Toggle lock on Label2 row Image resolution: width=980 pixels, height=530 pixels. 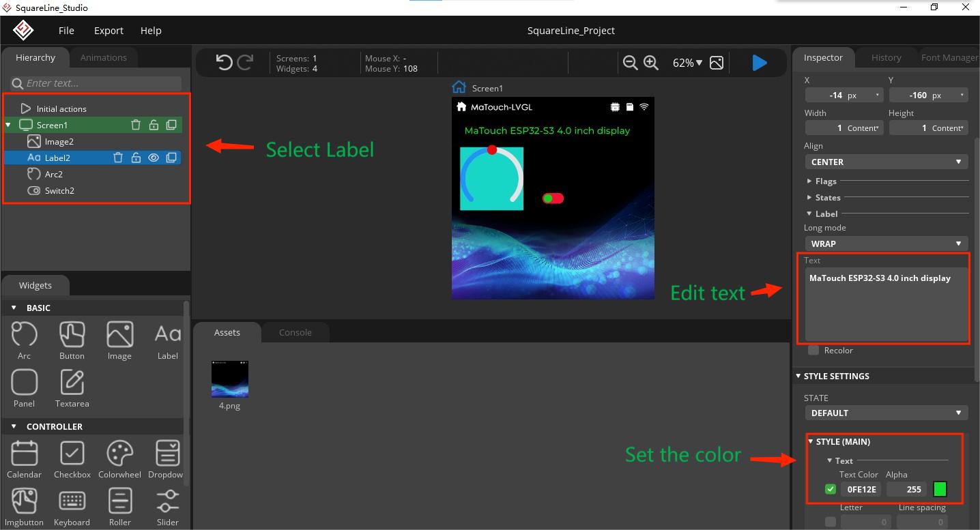[x=136, y=158]
